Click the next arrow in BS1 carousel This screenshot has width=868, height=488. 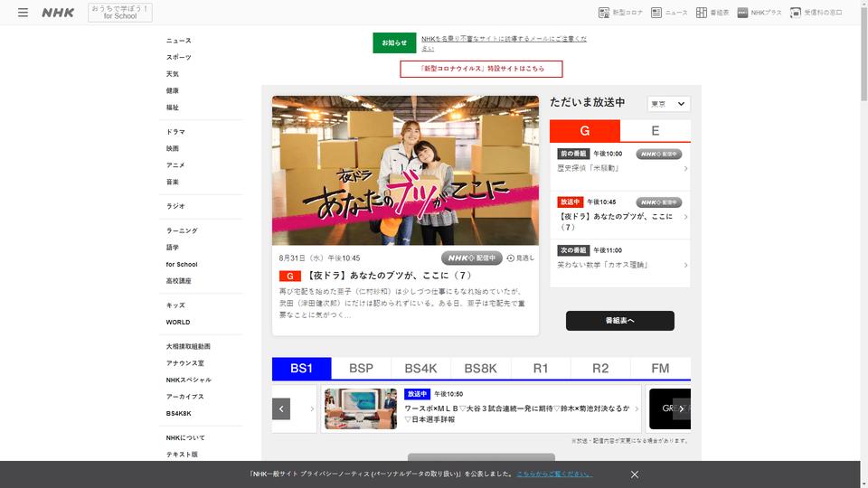[682, 408]
